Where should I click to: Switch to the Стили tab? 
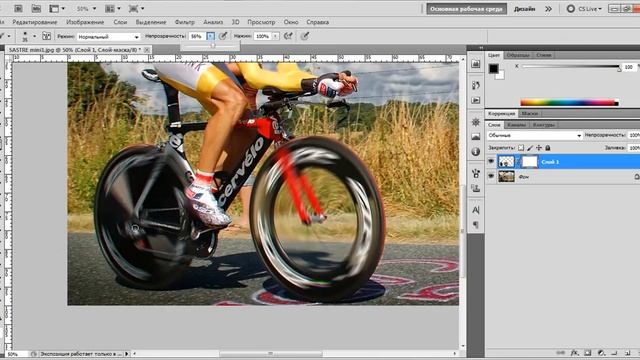544,55
